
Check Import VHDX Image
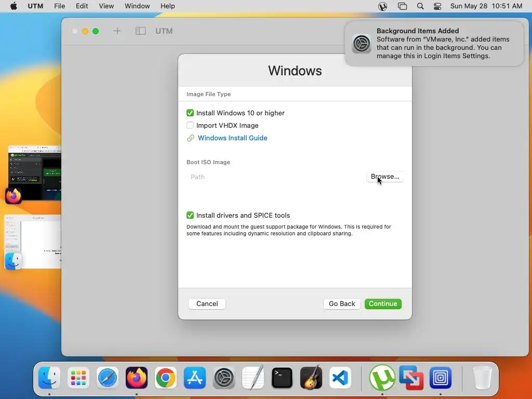click(x=190, y=125)
